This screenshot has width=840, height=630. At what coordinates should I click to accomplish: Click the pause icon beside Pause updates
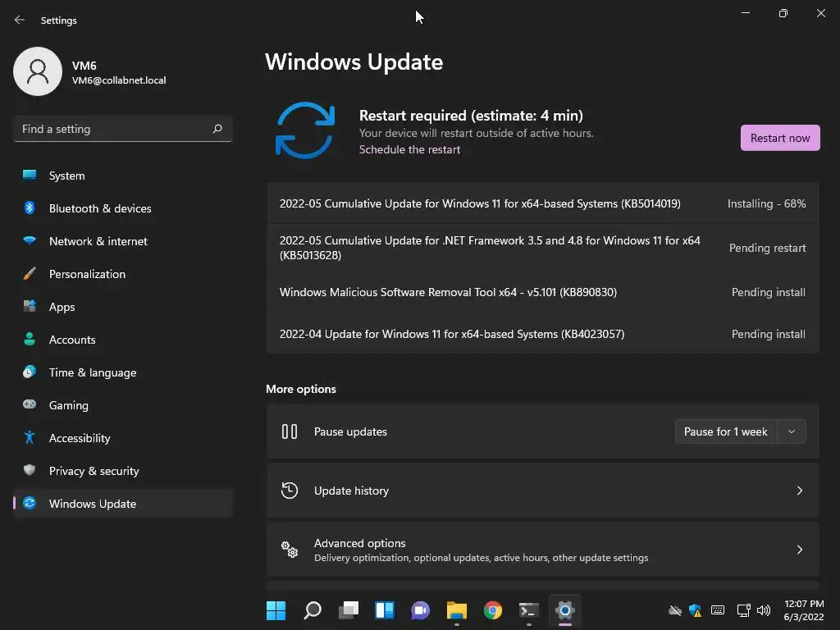click(x=290, y=431)
